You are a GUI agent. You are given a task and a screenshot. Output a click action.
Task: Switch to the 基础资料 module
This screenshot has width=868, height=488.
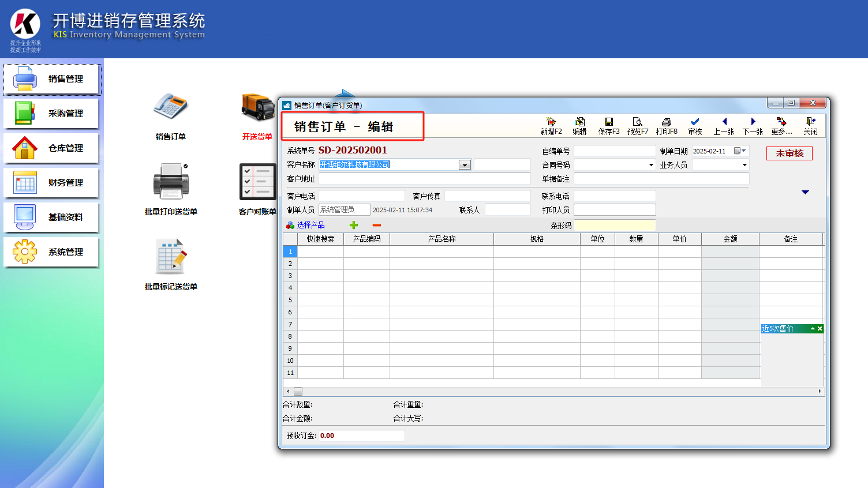tap(52, 217)
